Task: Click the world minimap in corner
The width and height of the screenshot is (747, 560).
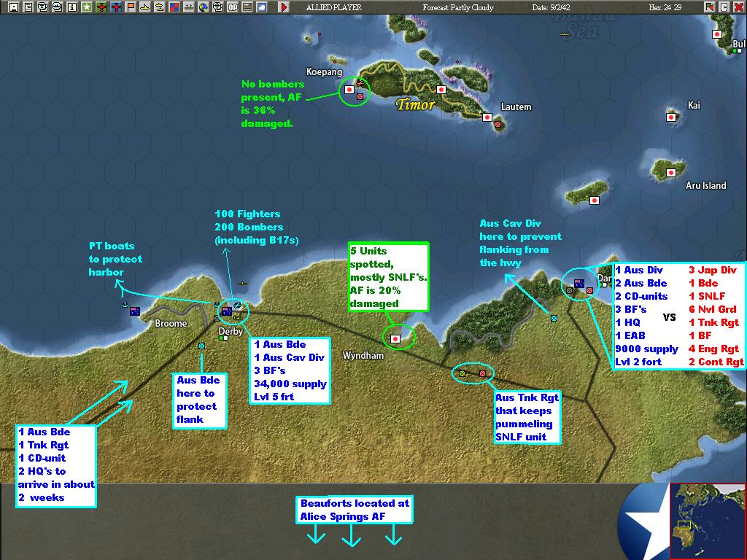Action: click(708, 521)
